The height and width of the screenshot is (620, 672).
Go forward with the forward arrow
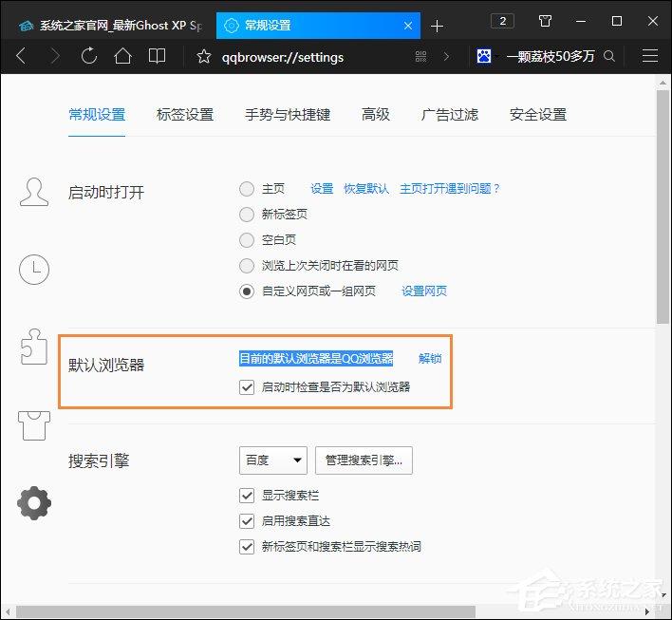pos(55,56)
